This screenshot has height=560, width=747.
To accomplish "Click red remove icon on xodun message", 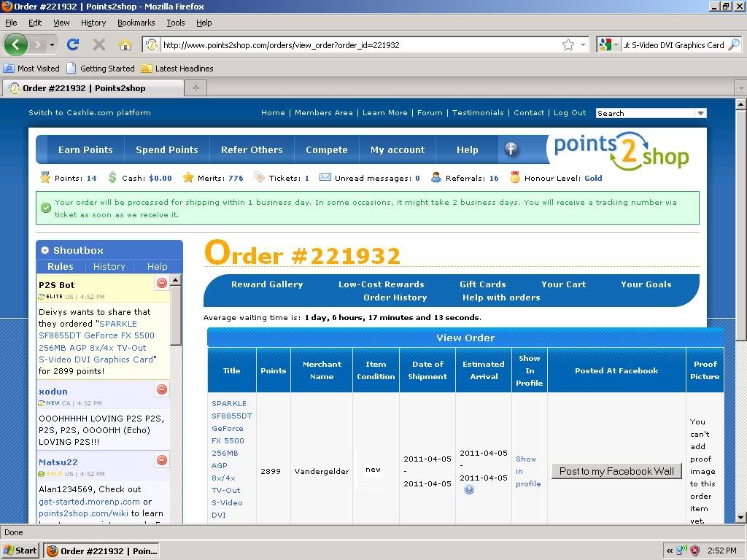I will [162, 389].
